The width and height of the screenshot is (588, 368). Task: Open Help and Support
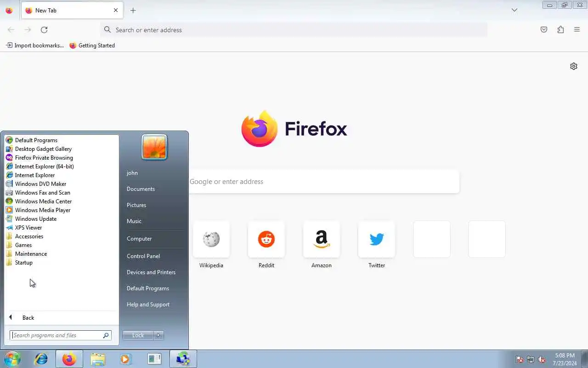tap(148, 305)
